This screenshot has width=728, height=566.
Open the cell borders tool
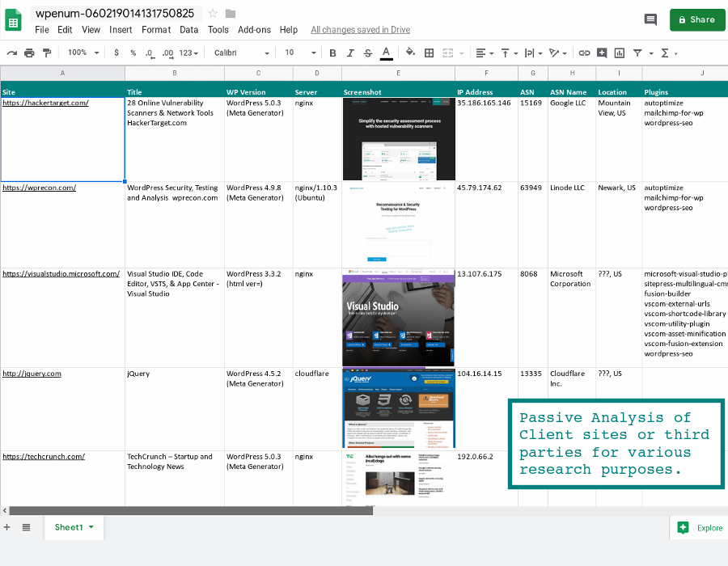point(429,53)
